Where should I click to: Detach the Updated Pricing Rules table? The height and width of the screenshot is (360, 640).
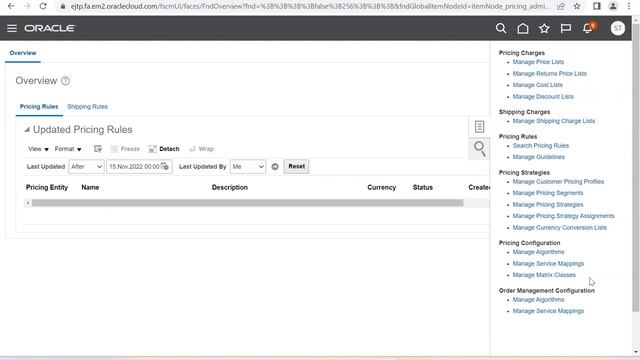(x=164, y=149)
